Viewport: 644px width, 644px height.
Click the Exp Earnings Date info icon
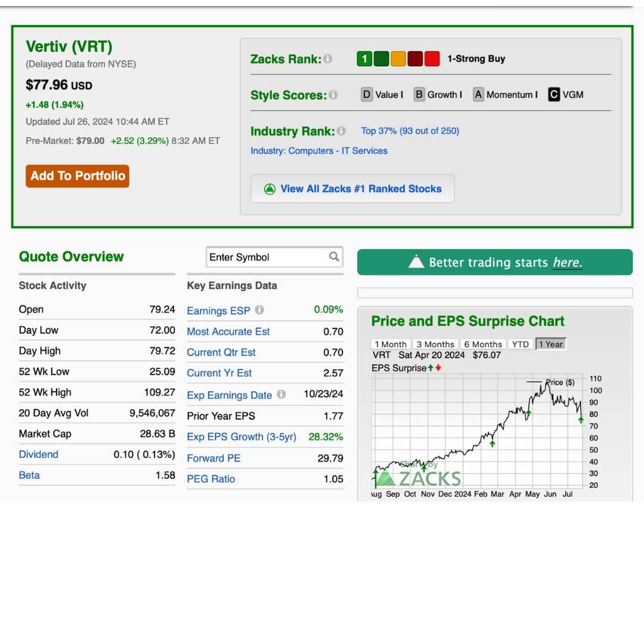[281, 394]
